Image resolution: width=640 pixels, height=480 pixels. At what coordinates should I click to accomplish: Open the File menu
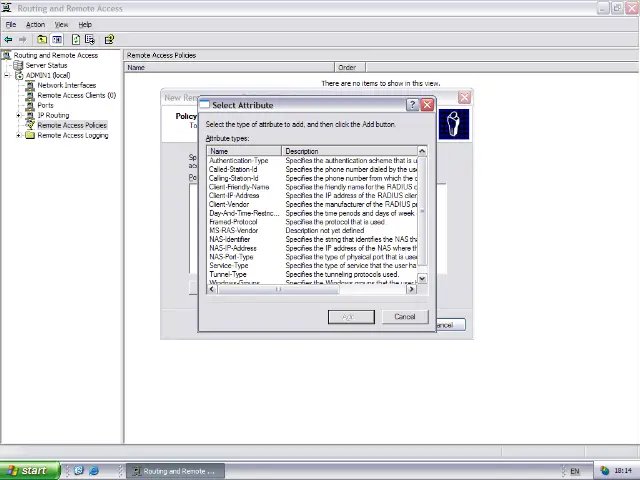tap(11, 24)
